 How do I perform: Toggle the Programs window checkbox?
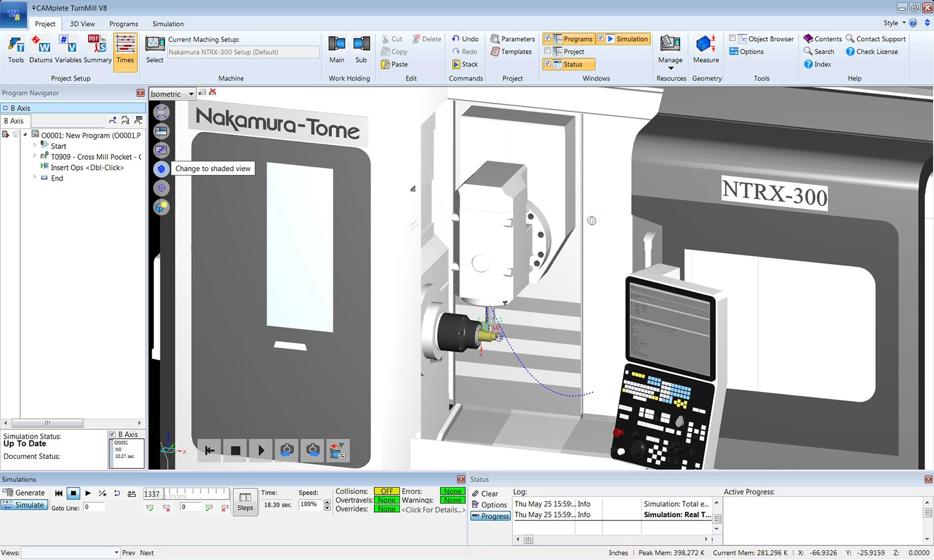547,39
